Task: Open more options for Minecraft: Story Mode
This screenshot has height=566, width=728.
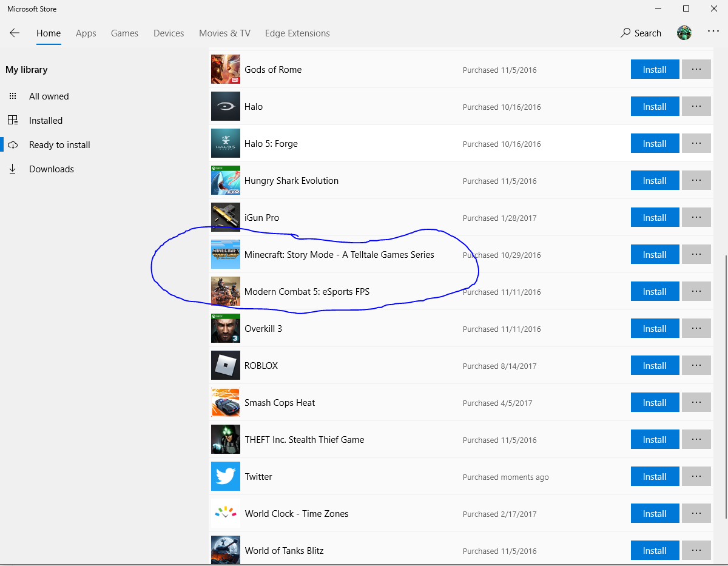Action: coord(696,255)
